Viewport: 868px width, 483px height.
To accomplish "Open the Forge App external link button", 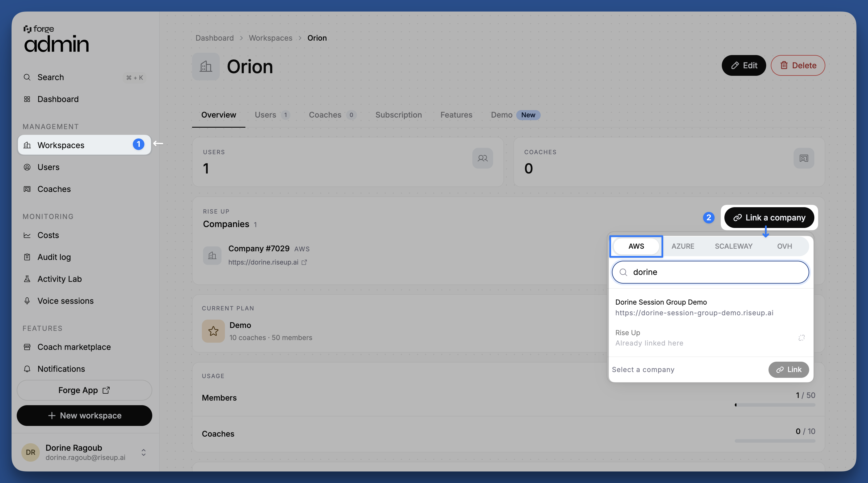I will click(x=84, y=390).
